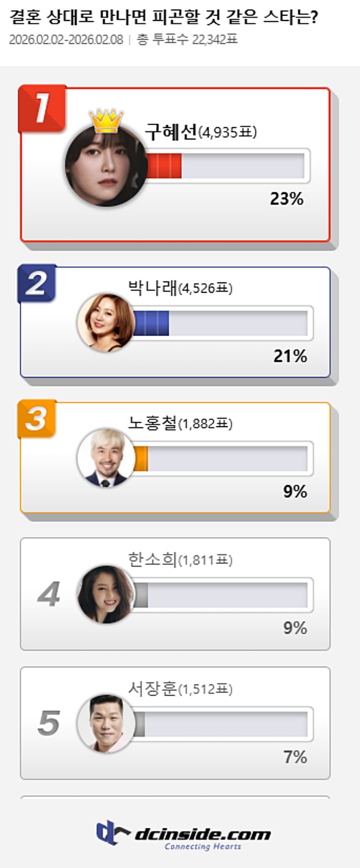Click the red 23% vote bar

[x=164, y=166]
